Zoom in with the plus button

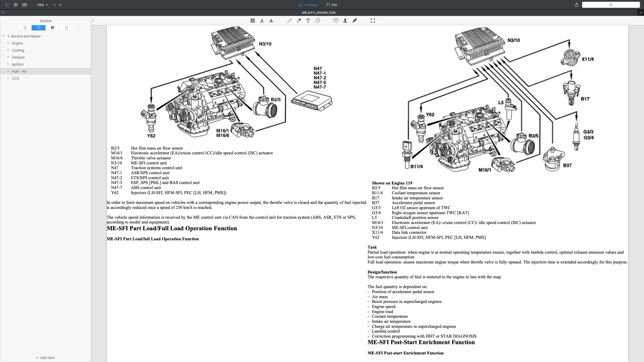pyautogui.click(x=60, y=5)
